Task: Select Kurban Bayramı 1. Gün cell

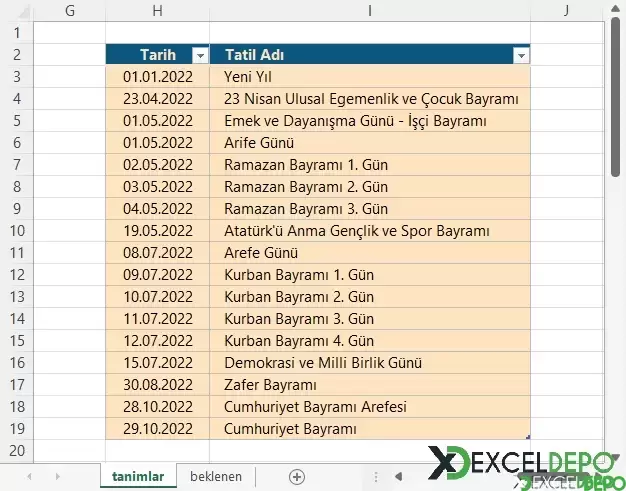Action: coord(370,275)
